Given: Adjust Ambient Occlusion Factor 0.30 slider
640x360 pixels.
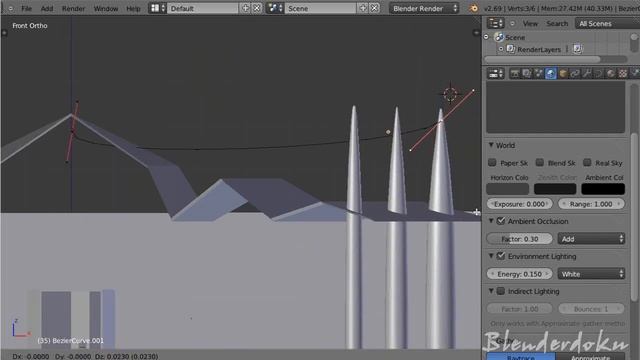Looking at the screenshot, I should pyautogui.click(x=520, y=239).
